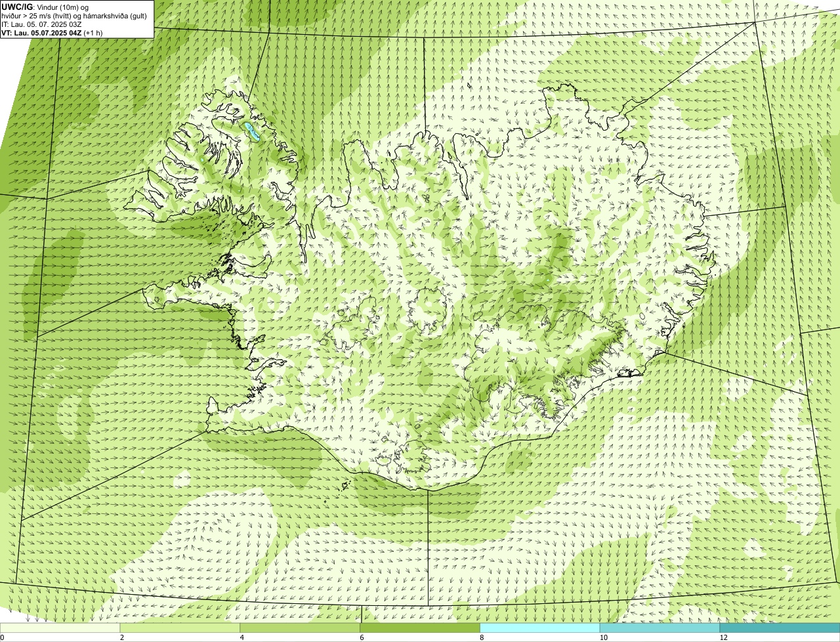This screenshot has height=642, width=840.
Task: Select the 4–6 m/s green colour bar segment
Action: click(301, 628)
